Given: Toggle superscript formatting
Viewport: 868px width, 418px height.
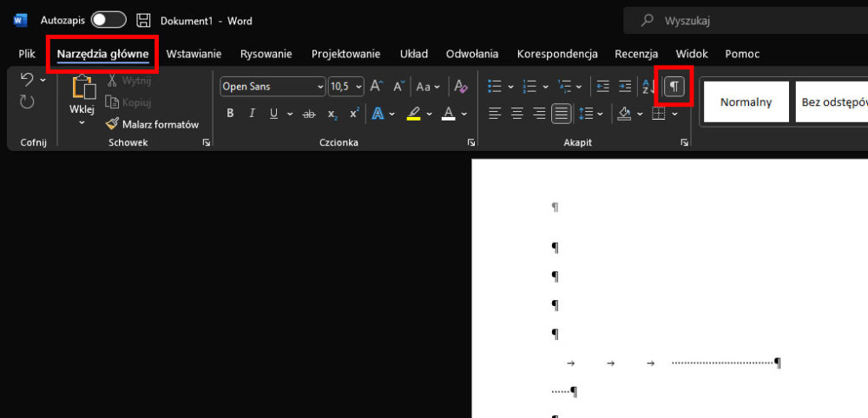Looking at the screenshot, I should pos(354,114).
